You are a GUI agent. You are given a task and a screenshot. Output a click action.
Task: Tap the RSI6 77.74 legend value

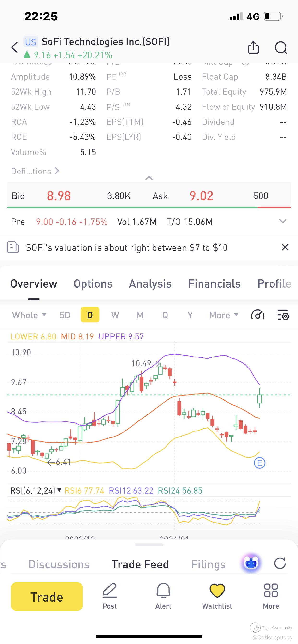tap(84, 490)
